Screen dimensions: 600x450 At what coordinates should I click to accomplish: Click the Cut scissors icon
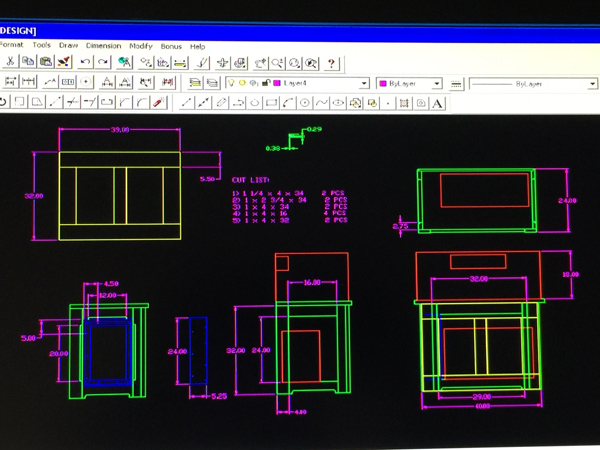click(x=10, y=63)
